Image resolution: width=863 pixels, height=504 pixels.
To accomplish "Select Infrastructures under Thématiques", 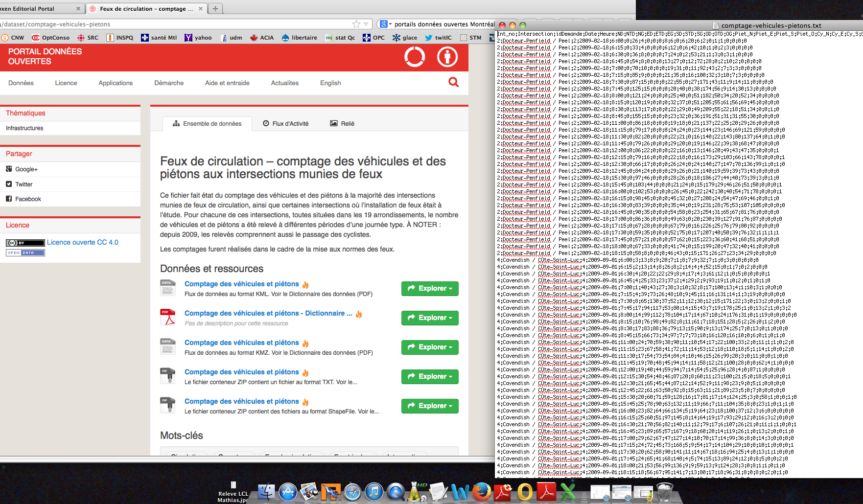I will click(x=24, y=128).
